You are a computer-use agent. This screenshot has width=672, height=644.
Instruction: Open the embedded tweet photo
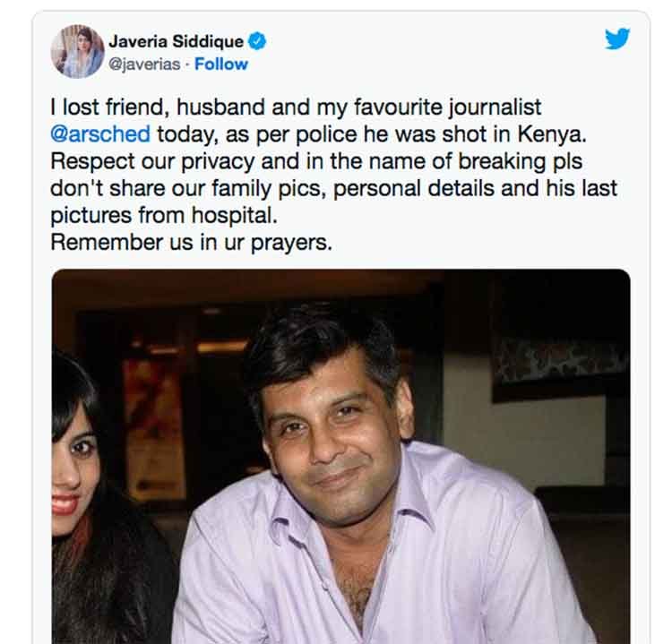pos(340,455)
